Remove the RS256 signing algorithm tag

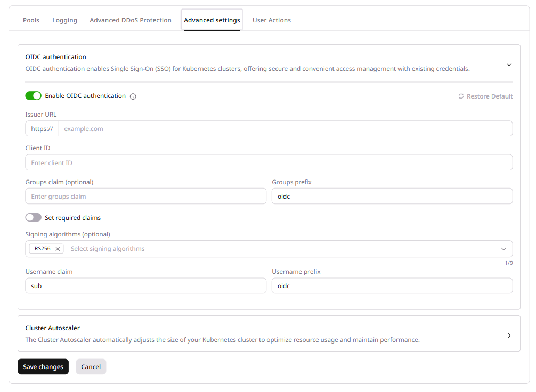coord(58,249)
